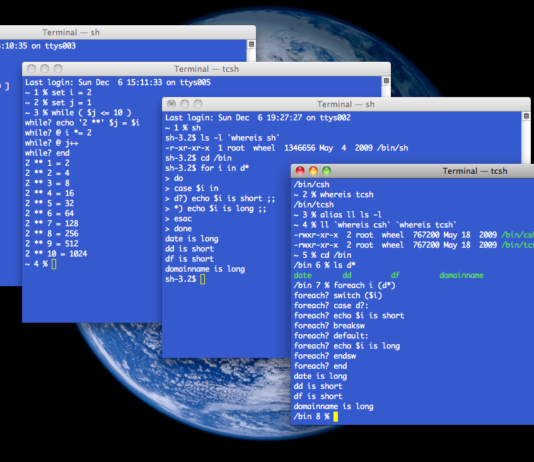Viewport: 534px width, 462px height.
Task: Click the line 'sh-3.2$ ls -l `whereis sh`'
Action: (222, 138)
